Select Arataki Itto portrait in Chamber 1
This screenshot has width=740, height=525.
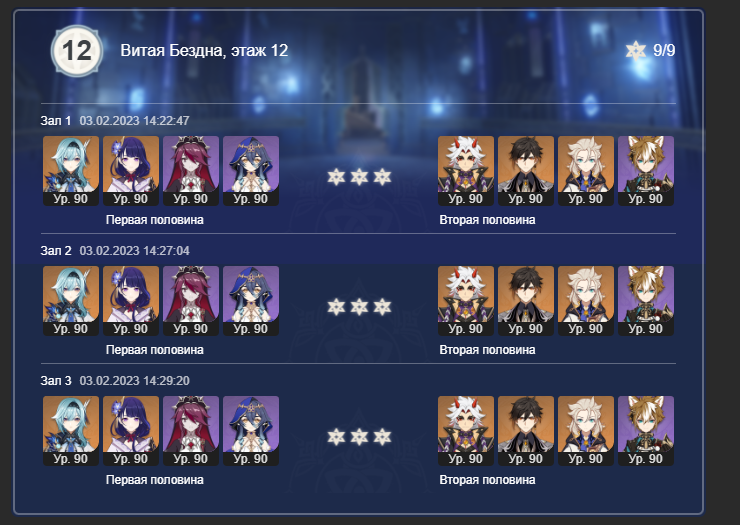coord(466,171)
